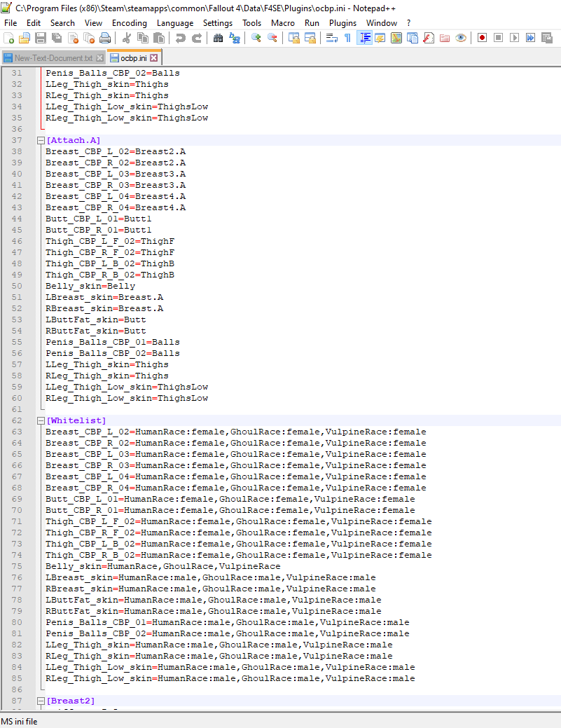The image size is (561, 728).
Task: Click the Save All toolbar icon
Action: coord(57,38)
